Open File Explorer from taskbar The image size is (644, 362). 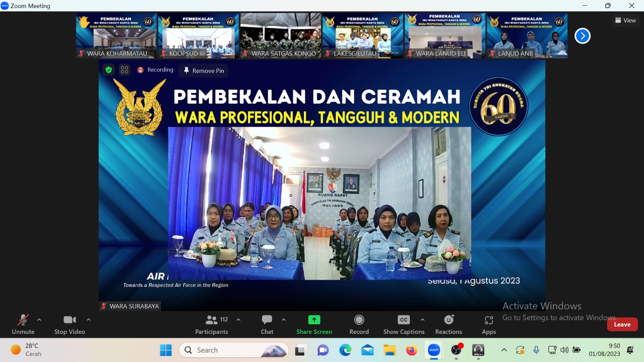coord(390,350)
